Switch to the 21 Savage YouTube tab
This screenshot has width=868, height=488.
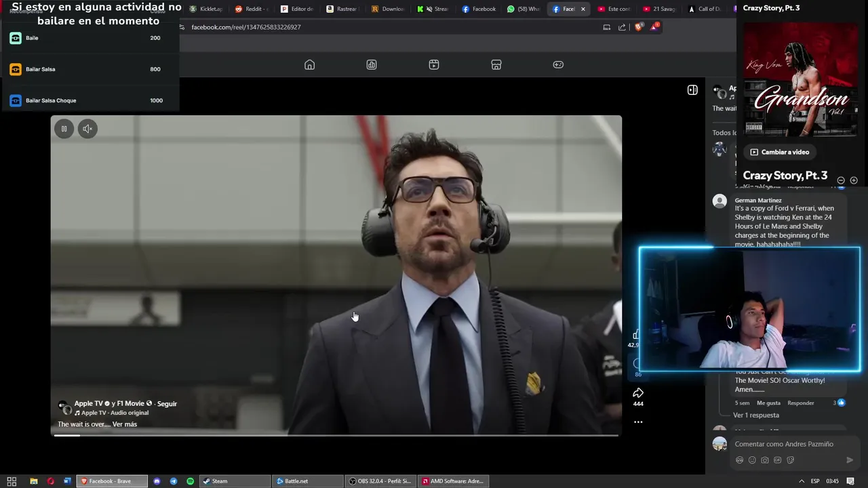[660, 9]
